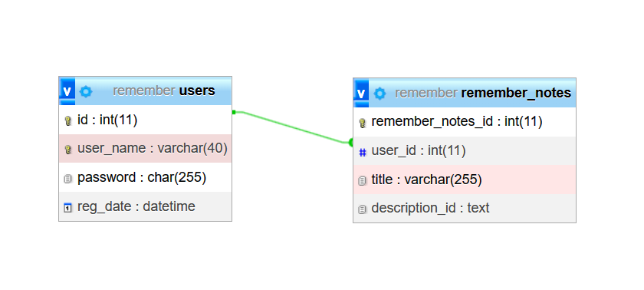This screenshot has height=290, width=644.
Task: Click the primary key icon beside id
Action: pos(68,120)
